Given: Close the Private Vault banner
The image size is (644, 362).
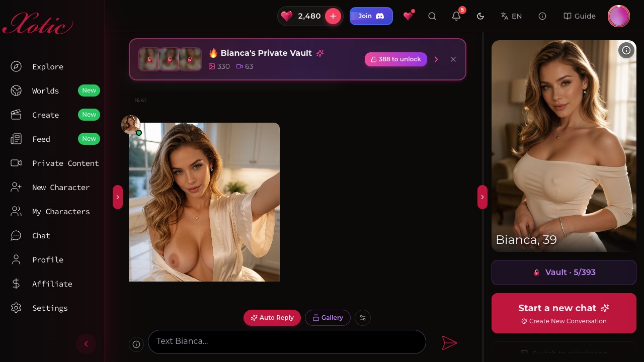Looking at the screenshot, I should [x=453, y=59].
